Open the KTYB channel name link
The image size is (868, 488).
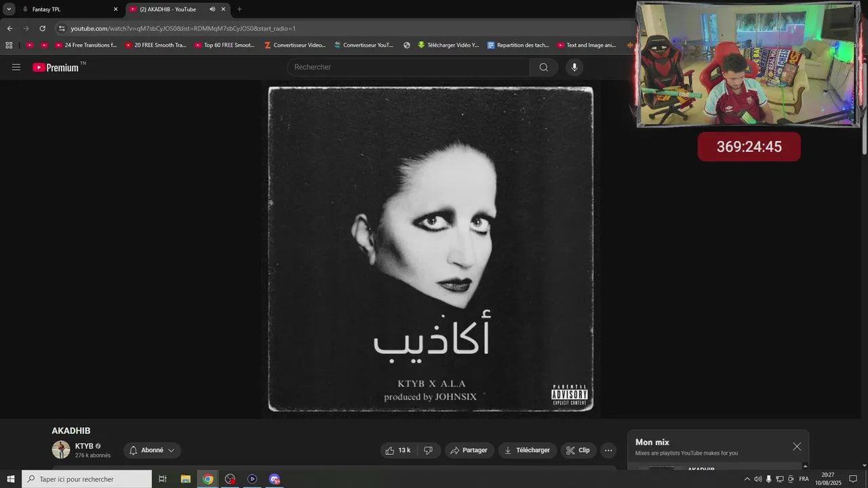point(84,446)
